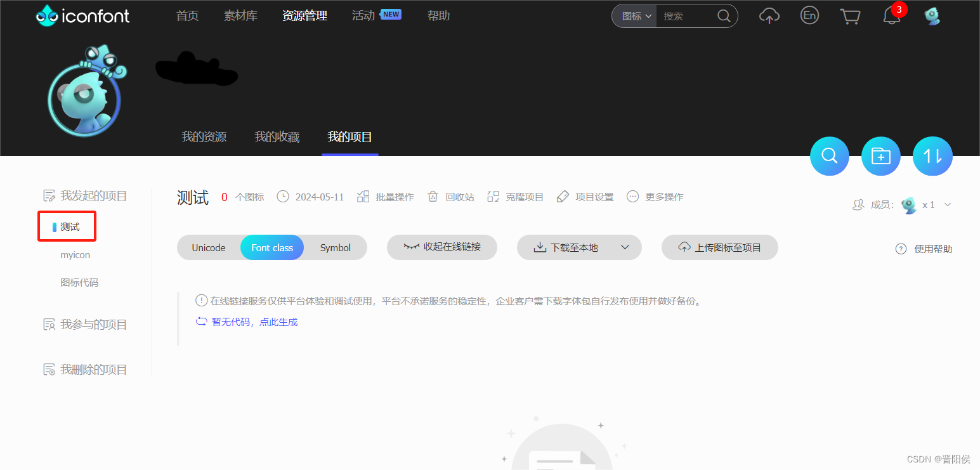Open the 图标 search type dropdown
This screenshot has width=980, height=470.
(x=636, y=16)
